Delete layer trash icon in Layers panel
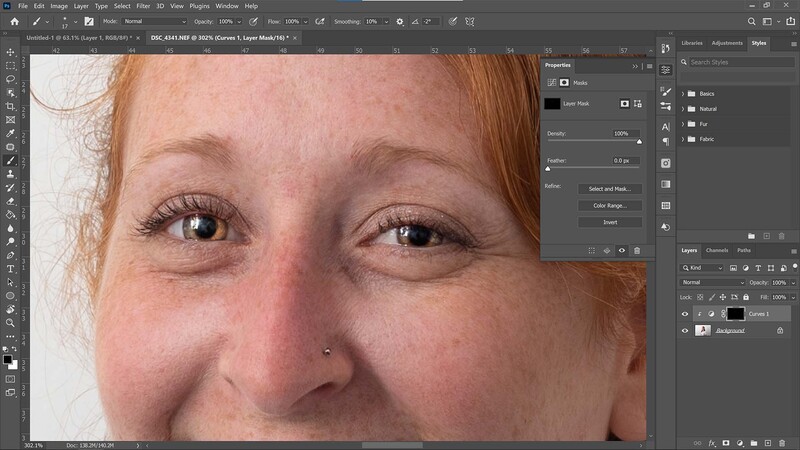The image size is (800, 450). (782, 443)
